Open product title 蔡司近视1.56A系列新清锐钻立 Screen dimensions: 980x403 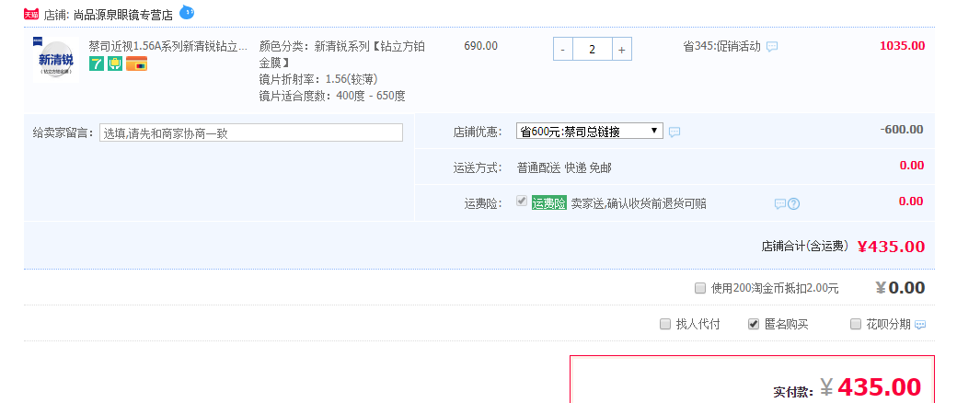click(x=168, y=46)
